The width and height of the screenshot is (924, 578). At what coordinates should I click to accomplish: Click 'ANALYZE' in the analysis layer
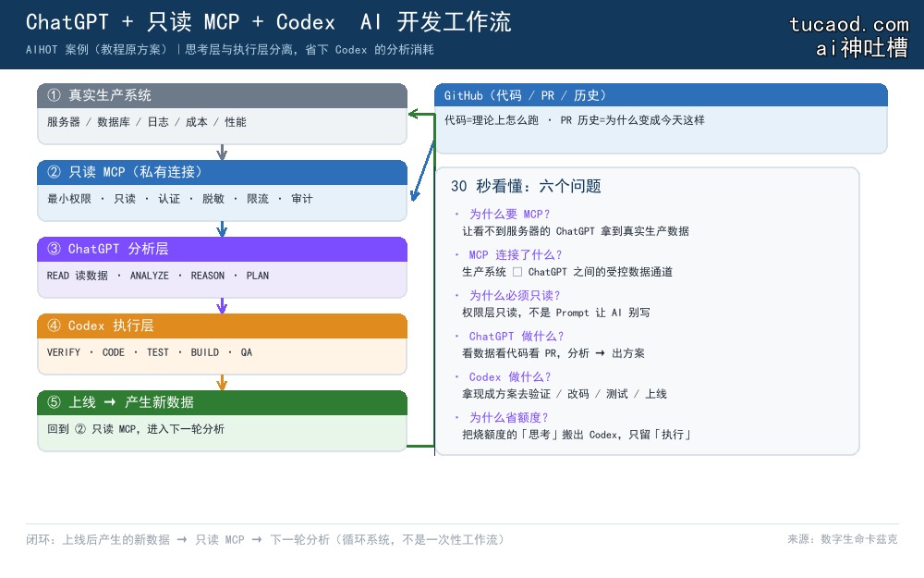point(149,276)
